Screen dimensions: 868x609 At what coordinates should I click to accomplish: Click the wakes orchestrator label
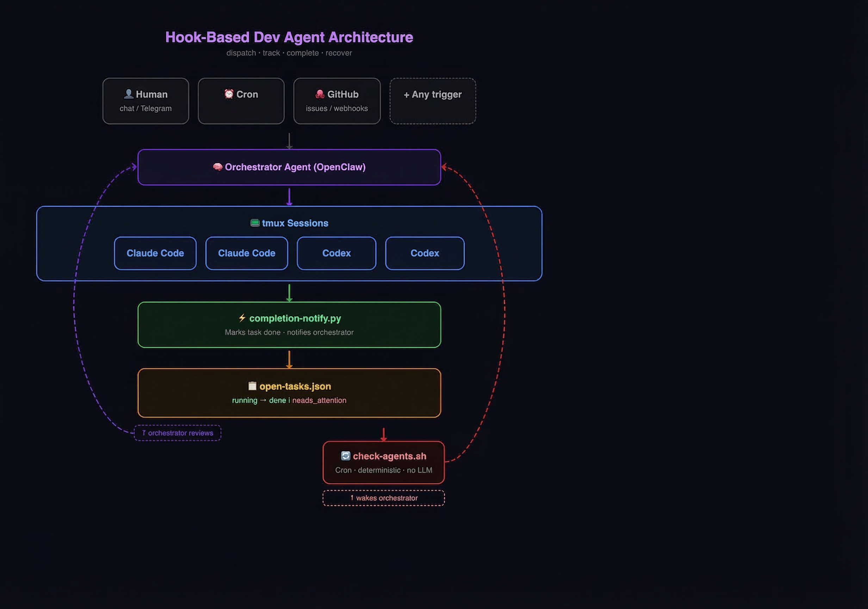point(383,498)
